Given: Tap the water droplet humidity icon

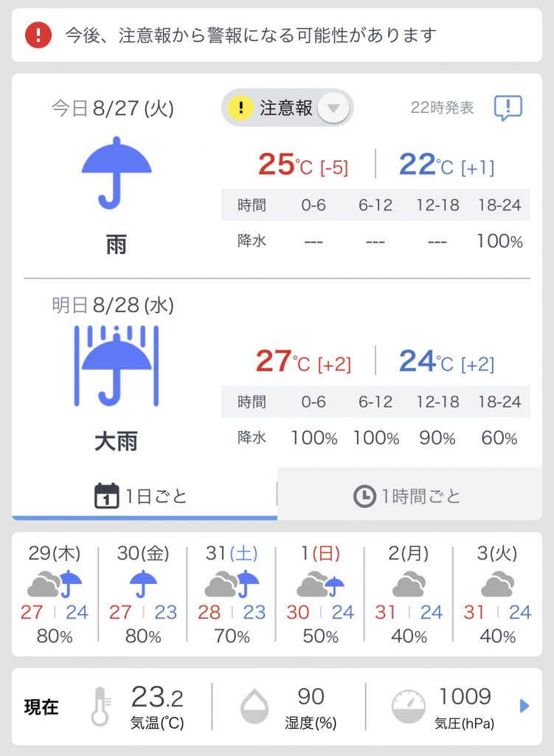Looking at the screenshot, I should pos(254,707).
